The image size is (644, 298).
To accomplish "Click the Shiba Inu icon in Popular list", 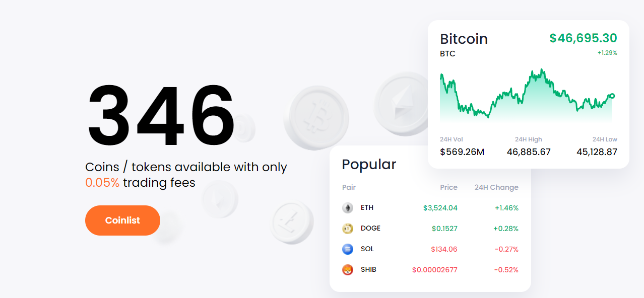I will (348, 270).
